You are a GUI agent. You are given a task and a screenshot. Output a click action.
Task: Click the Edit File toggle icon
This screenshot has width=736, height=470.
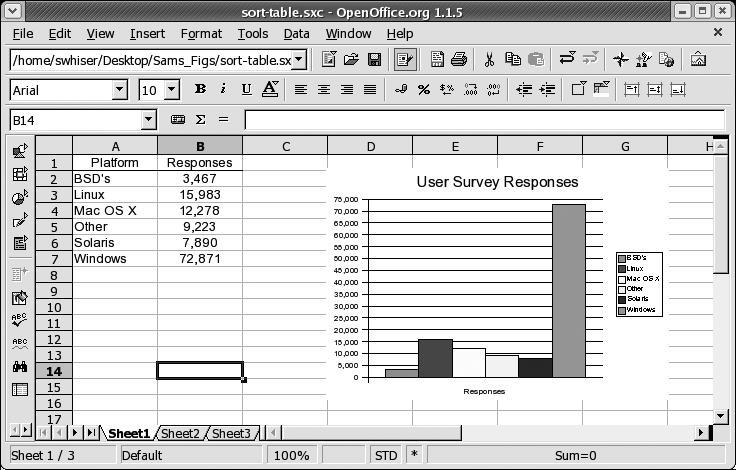405,60
